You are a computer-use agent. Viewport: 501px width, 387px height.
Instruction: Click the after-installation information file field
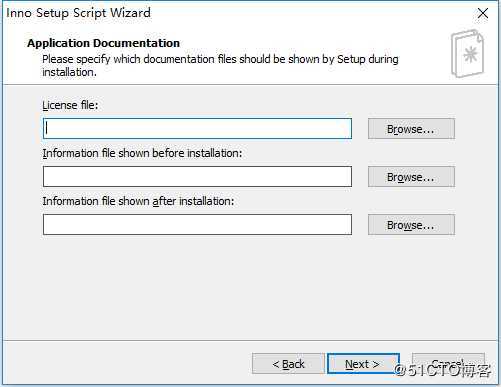197,225
